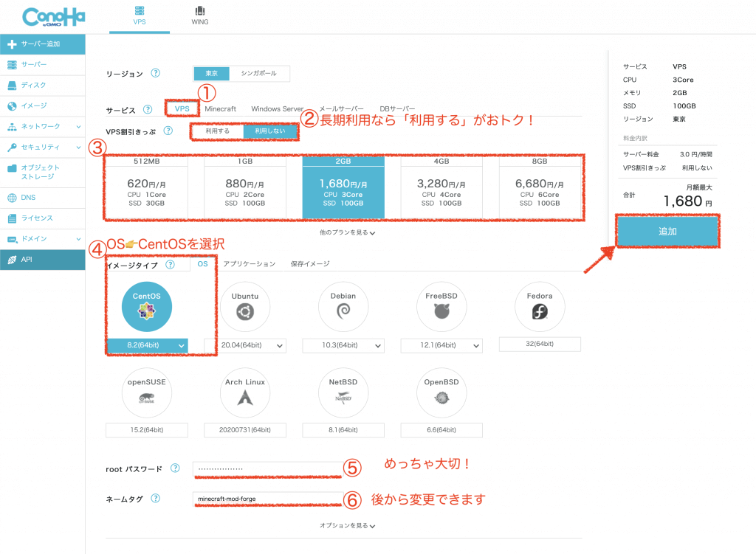Open help for リージョン
The image size is (756, 554).
155,73
